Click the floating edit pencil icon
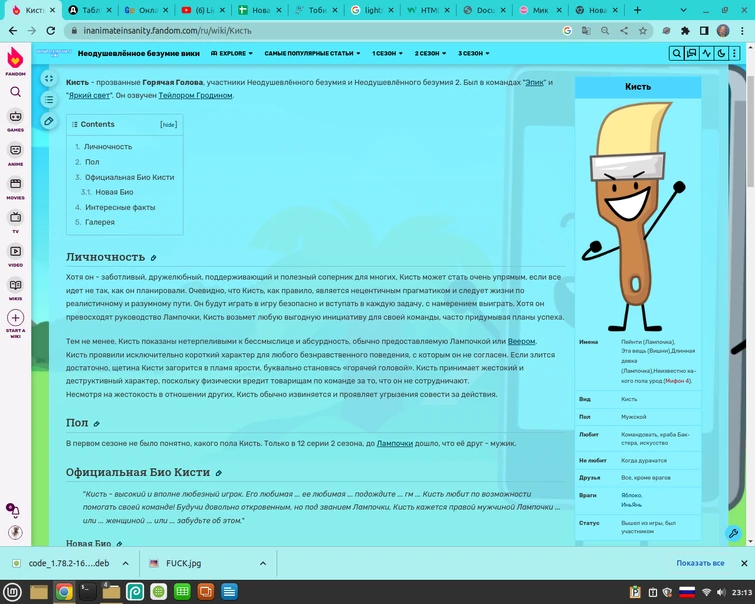 (x=49, y=121)
